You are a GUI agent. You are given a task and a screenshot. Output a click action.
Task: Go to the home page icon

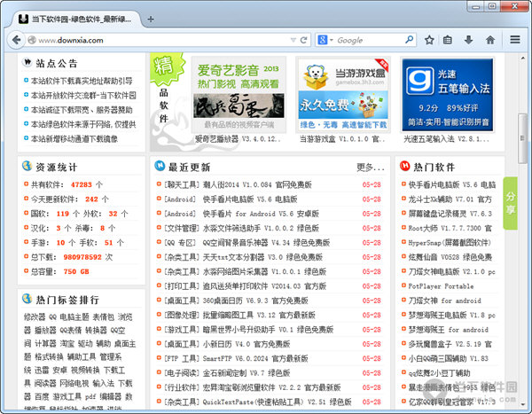490,40
